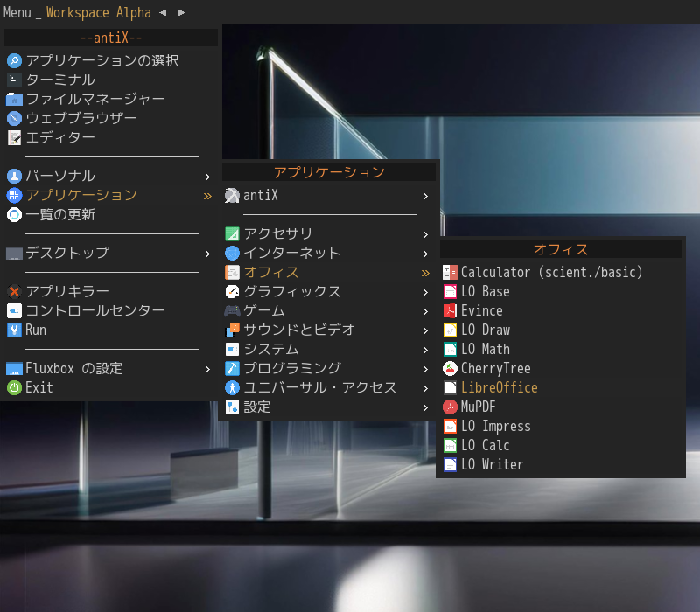Viewport: 700px width, 612px height.
Task: Click the antiX logo icon
Action: point(232,195)
